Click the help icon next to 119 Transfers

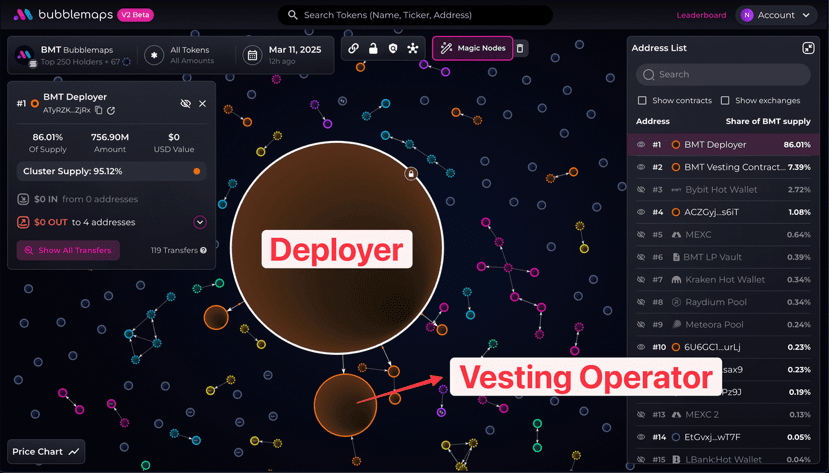[204, 251]
